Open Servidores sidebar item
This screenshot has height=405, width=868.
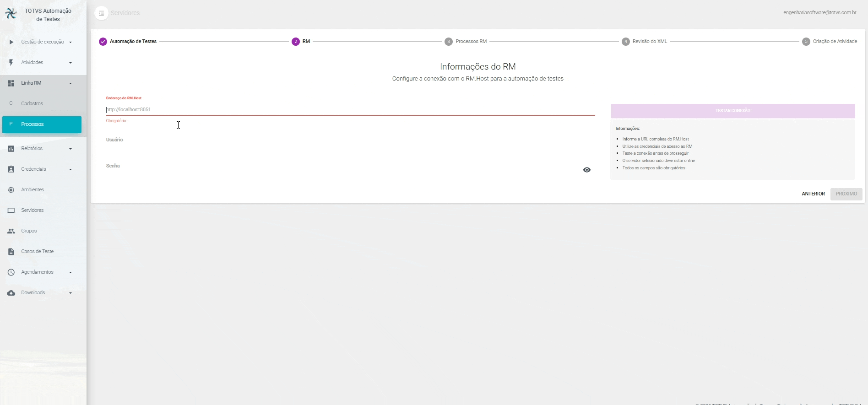[42, 211]
